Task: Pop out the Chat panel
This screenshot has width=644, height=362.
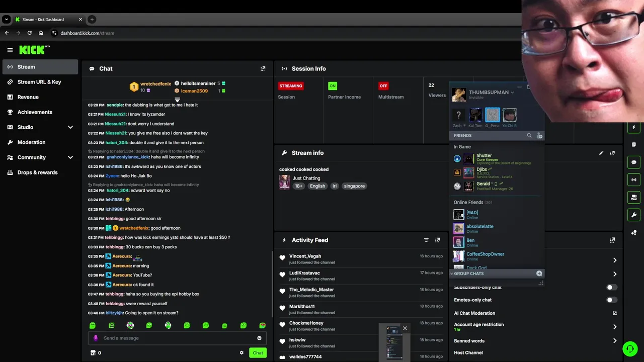Action: (x=263, y=69)
